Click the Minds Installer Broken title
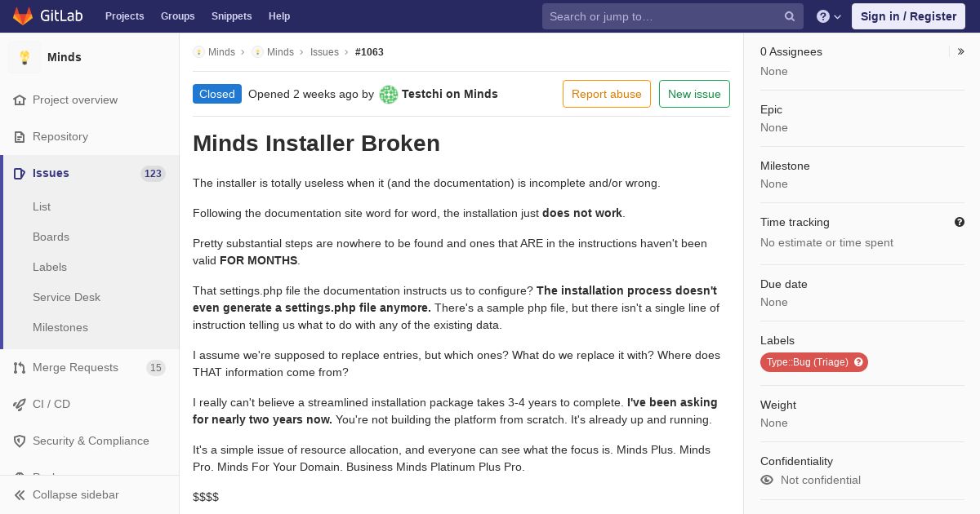The width and height of the screenshot is (980, 514). click(x=316, y=143)
